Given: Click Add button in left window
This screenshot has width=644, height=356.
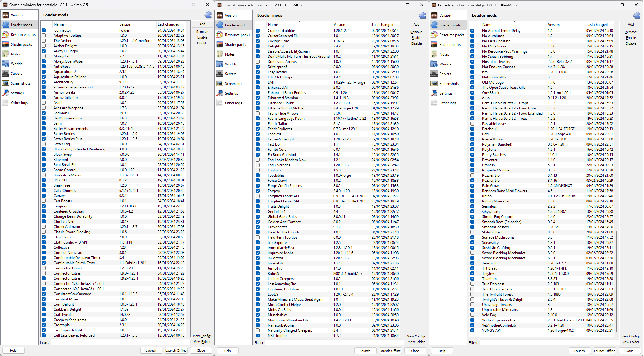Looking at the screenshot, I should pyautogui.click(x=202, y=24).
